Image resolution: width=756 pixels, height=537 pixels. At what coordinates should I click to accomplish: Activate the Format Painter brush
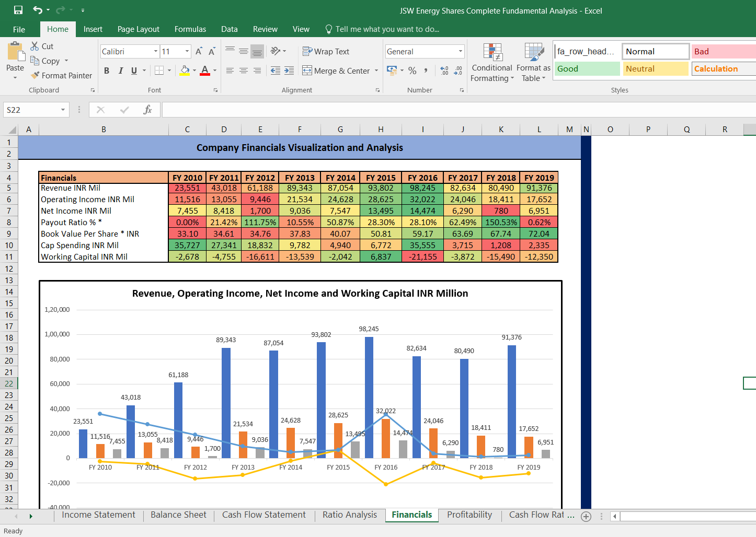click(61, 75)
